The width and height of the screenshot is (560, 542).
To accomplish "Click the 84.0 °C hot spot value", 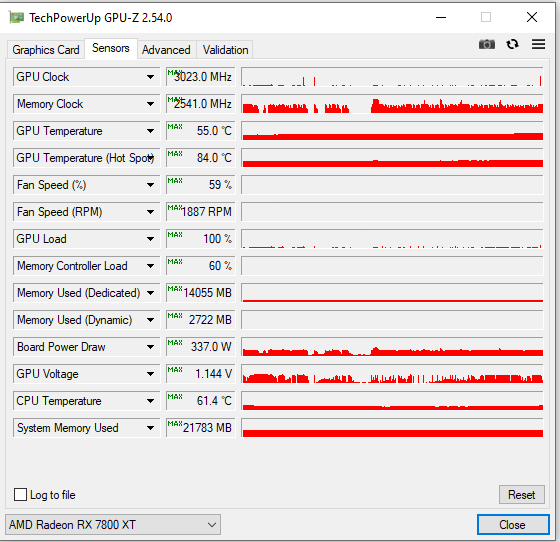I will 200,158.
